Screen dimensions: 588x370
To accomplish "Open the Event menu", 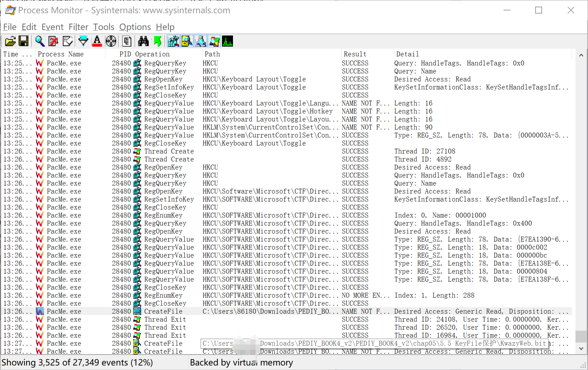I will pos(53,27).
